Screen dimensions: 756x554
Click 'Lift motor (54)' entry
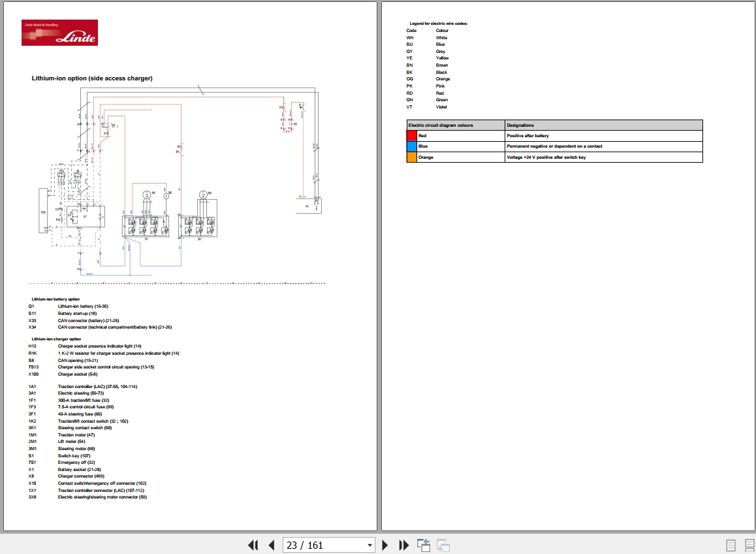point(71,442)
